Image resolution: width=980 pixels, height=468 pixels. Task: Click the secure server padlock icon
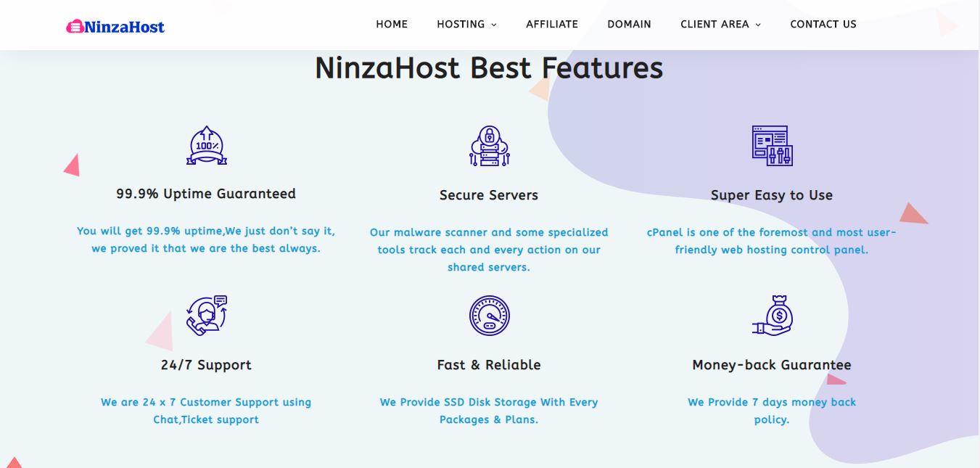coord(489,146)
